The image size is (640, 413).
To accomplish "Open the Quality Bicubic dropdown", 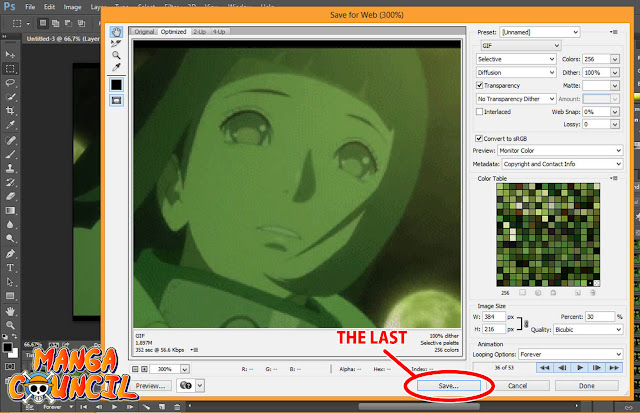I will (588, 329).
